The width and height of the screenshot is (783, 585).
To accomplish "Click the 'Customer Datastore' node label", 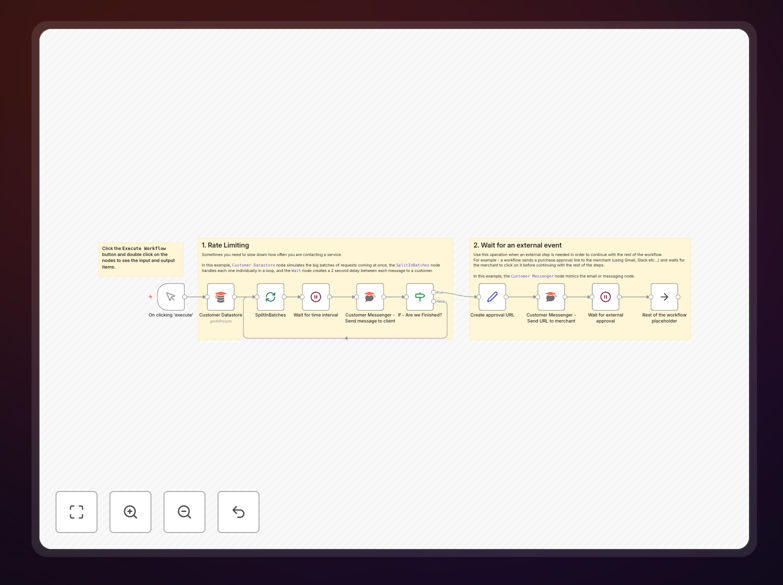I will point(221,315).
